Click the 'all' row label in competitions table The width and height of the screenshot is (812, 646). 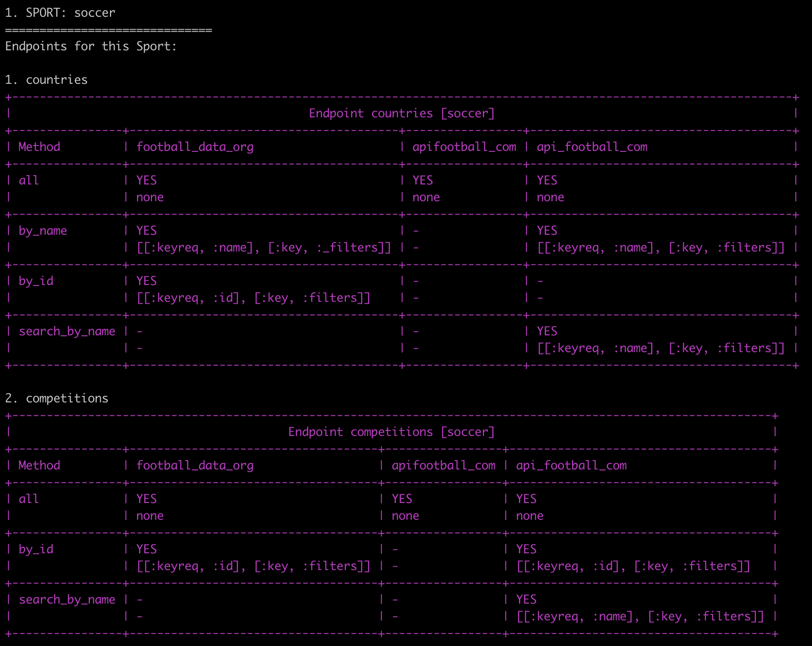[29, 499]
